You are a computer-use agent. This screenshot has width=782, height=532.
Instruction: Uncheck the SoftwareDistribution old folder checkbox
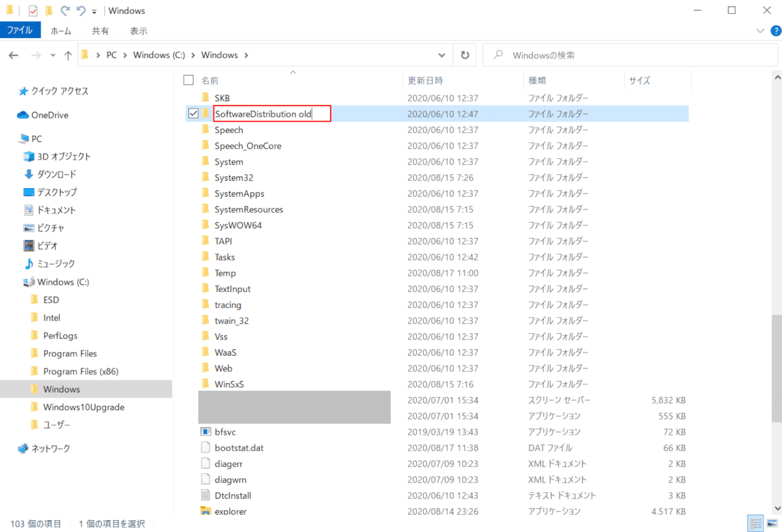193,114
